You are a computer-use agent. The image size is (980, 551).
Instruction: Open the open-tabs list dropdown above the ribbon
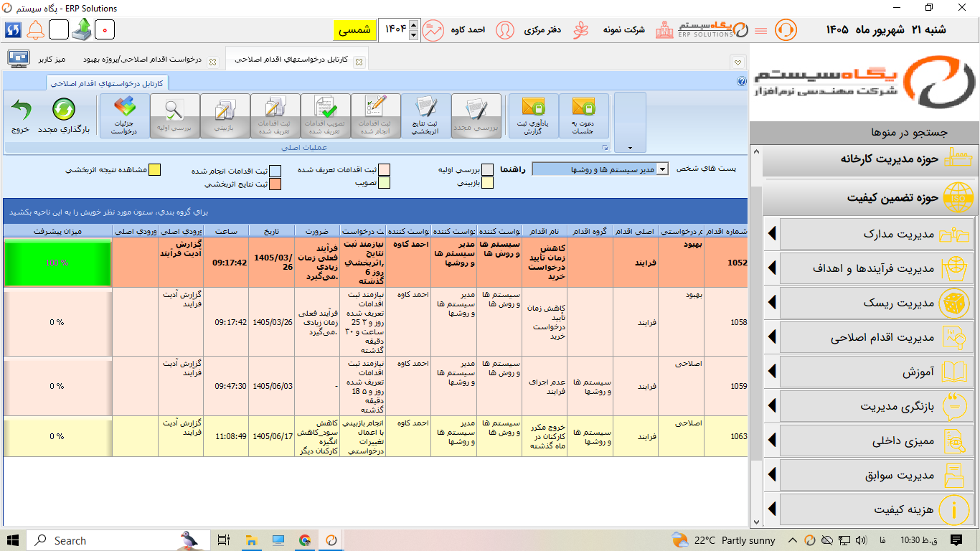coord(738,62)
